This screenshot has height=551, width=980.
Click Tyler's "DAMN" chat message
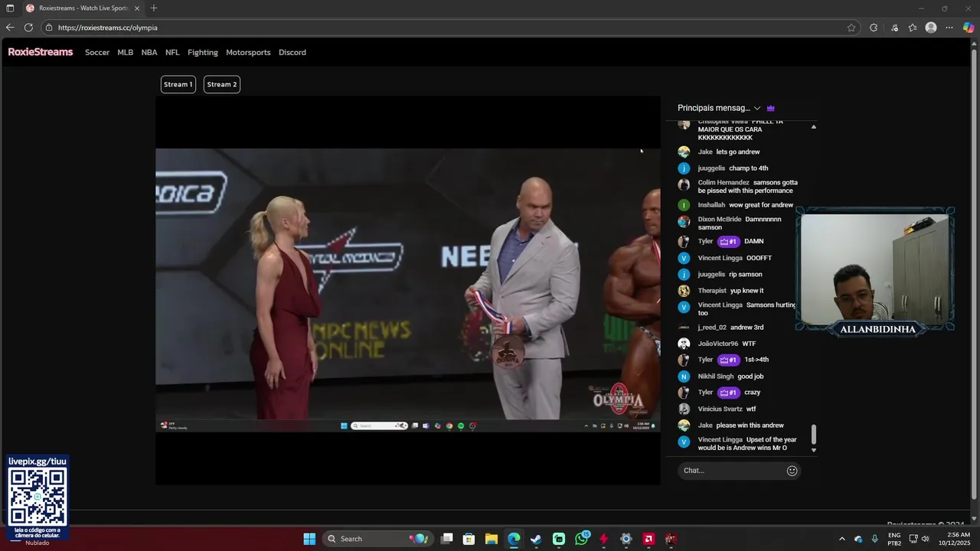754,241
